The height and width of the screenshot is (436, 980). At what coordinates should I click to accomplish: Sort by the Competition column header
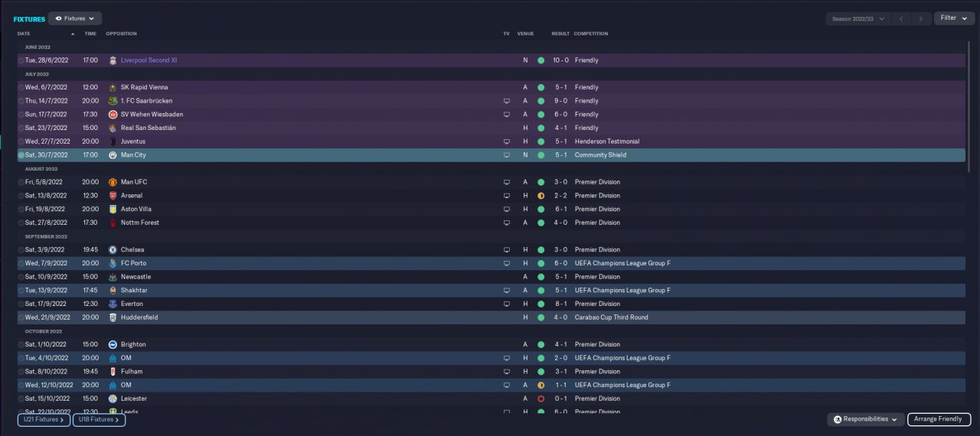pyautogui.click(x=591, y=34)
